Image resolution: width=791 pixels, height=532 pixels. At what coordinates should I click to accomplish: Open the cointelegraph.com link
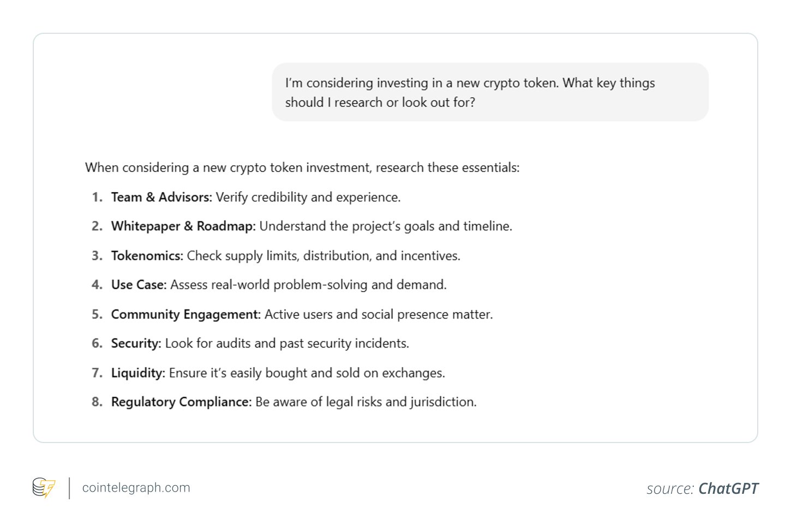coord(136,488)
